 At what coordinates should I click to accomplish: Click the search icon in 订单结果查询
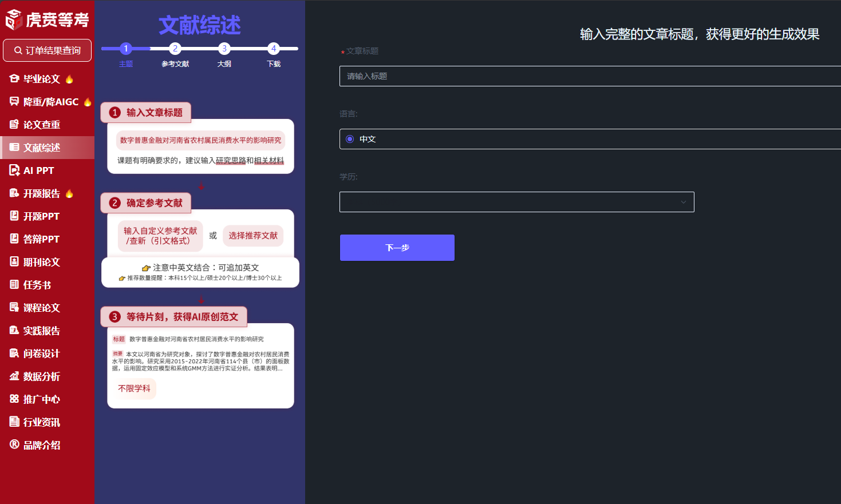tap(18, 50)
